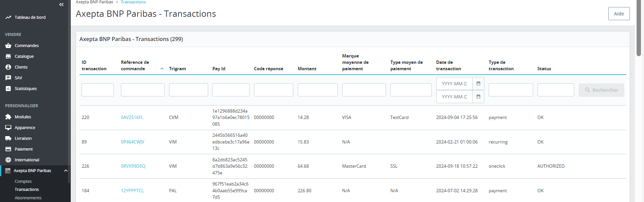The height and width of the screenshot is (202, 644).
Task: Focus the Référence de commande filter field
Action: point(143,90)
